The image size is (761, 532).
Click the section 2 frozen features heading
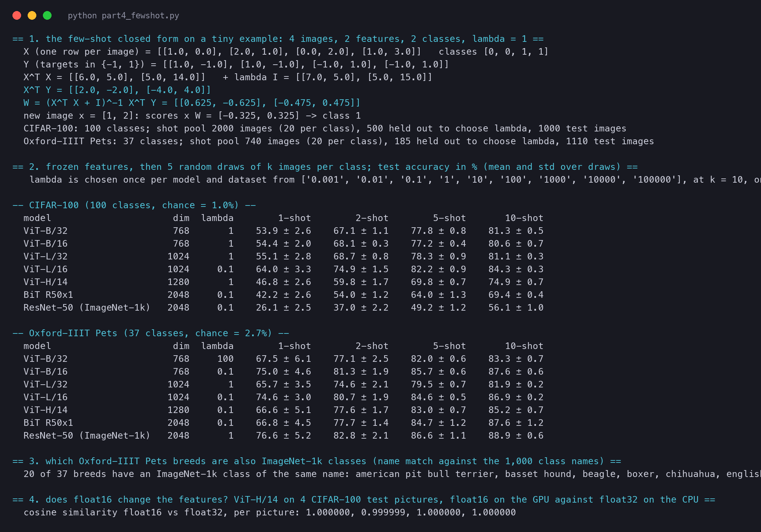(x=325, y=167)
